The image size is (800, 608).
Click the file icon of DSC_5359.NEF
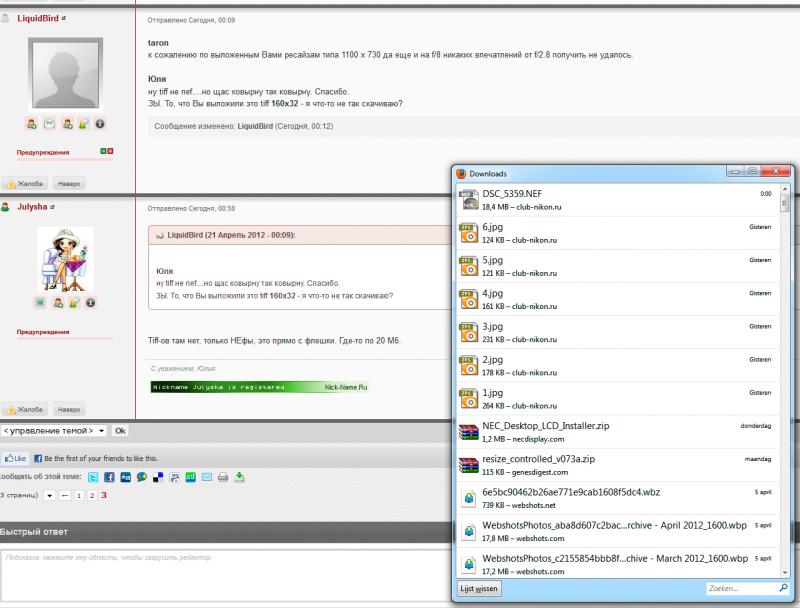click(468, 199)
